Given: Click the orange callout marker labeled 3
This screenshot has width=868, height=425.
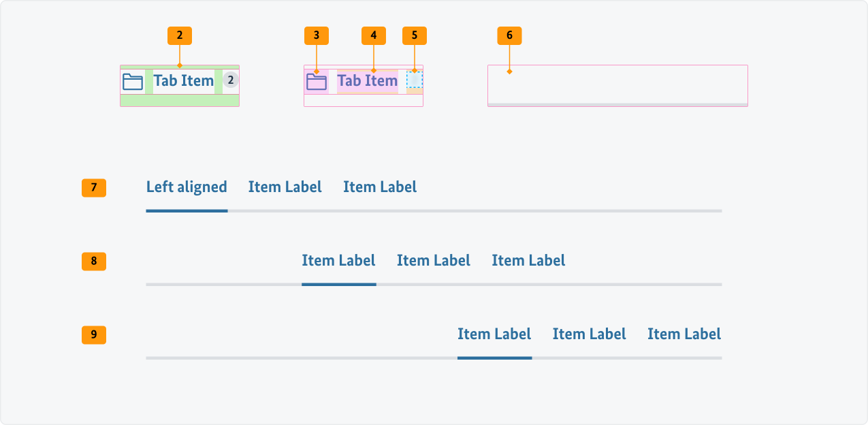Looking at the screenshot, I should 317,35.
